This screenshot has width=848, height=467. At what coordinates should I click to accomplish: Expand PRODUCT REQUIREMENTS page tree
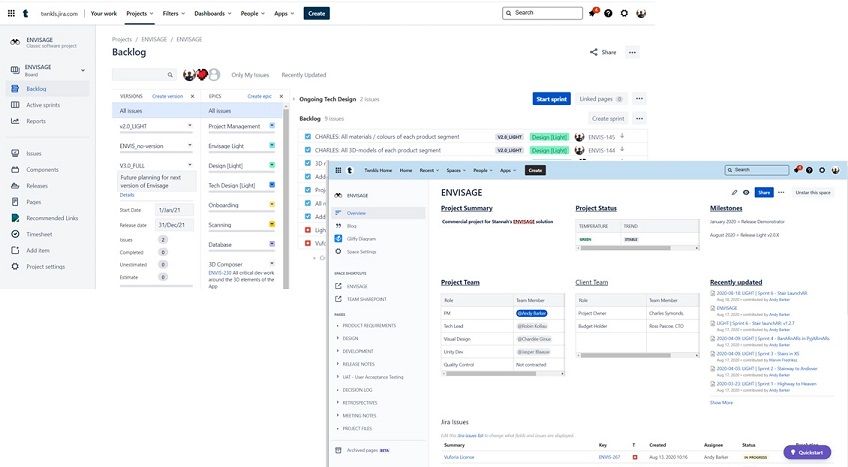click(338, 325)
